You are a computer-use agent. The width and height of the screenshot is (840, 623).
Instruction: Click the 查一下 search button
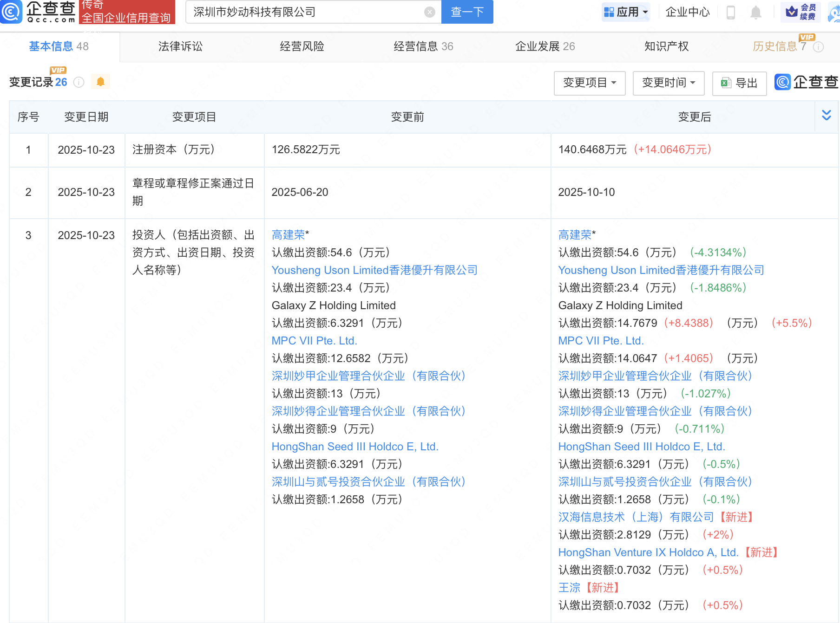click(x=467, y=12)
